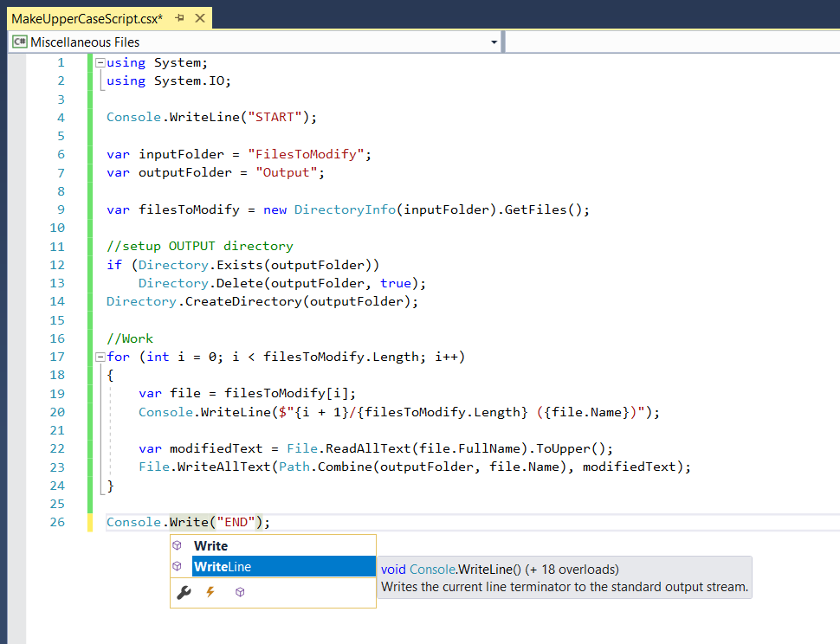Collapse the using directives region
Image resolution: width=840 pixels, height=644 pixels.
[x=100, y=62]
